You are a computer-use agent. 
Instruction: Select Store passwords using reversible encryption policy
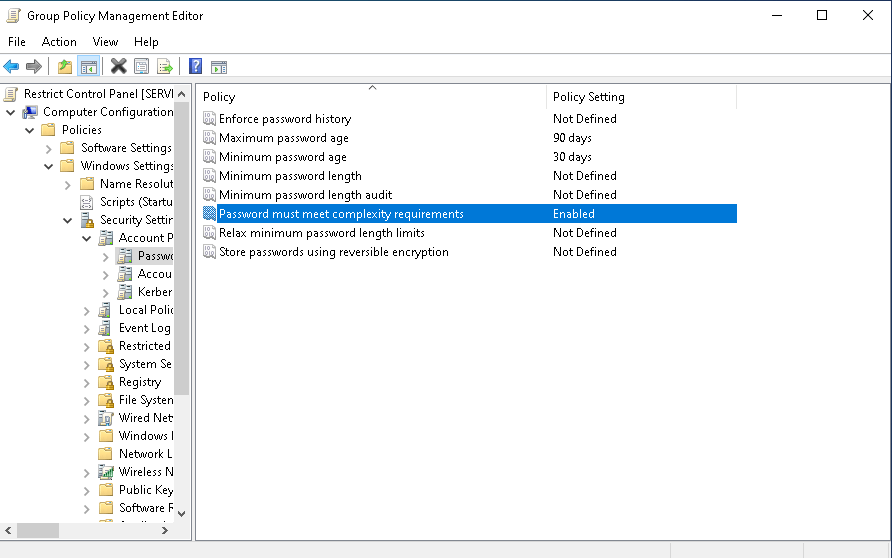(333, 252)
